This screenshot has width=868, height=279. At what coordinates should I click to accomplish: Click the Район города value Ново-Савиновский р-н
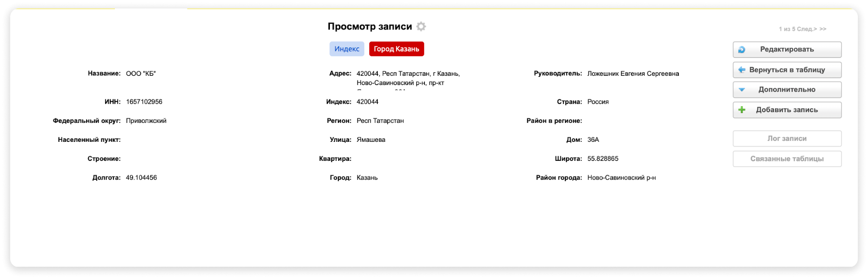[x=621, y=178]
